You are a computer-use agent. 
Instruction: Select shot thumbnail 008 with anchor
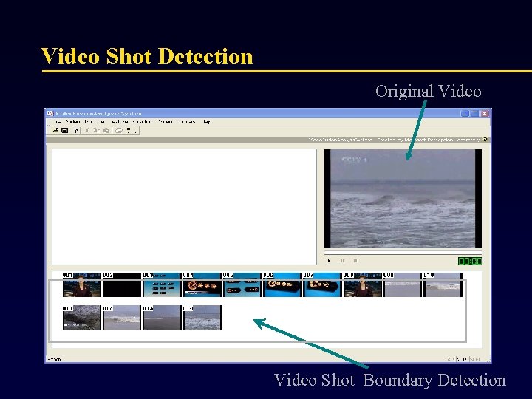pos(362,284)
